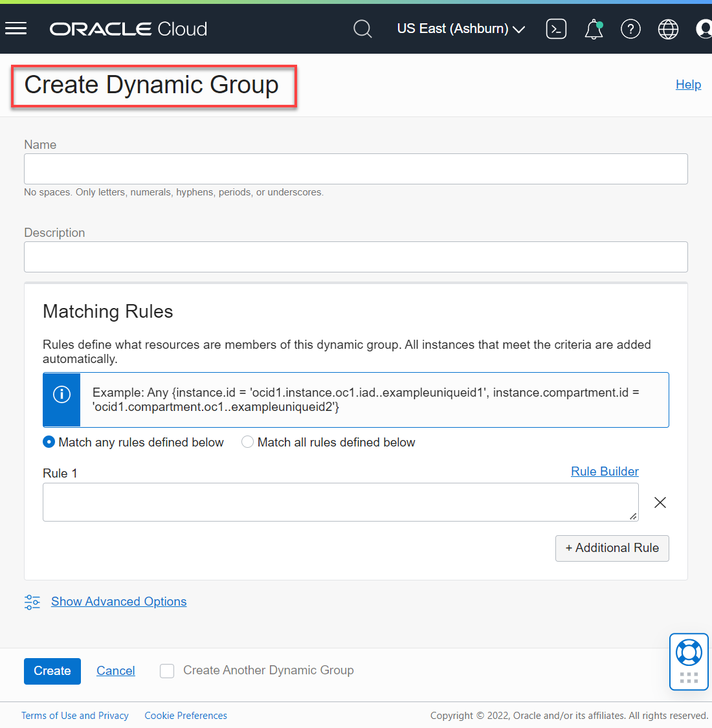Open the hamburger navigation menu

(16, 28)
